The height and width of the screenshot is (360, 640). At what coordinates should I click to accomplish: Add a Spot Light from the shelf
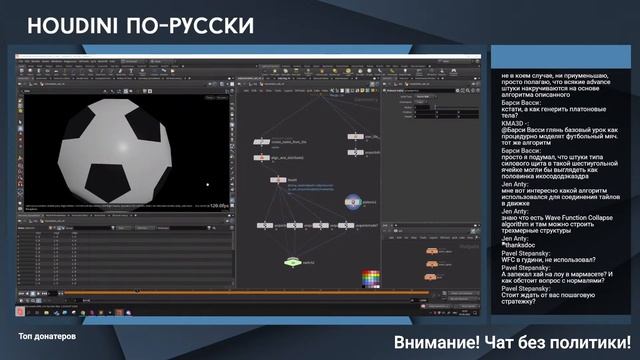click(286, 72)
